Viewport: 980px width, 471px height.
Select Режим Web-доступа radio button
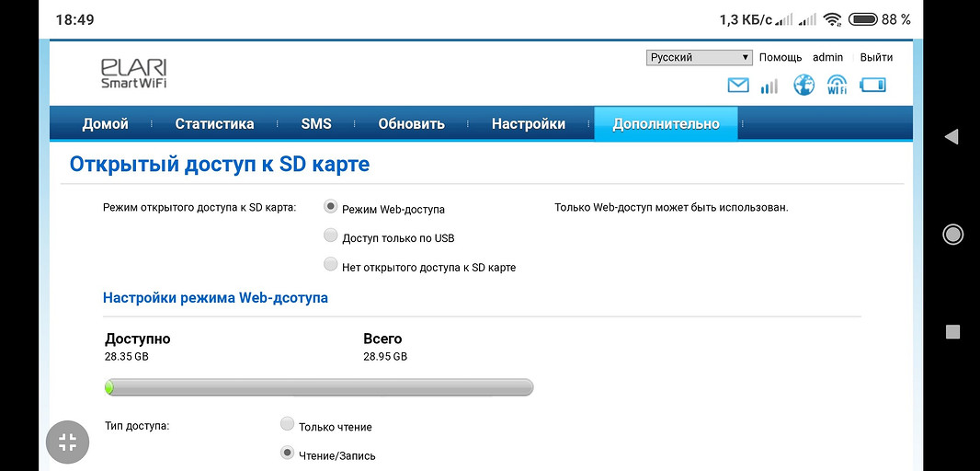tap(331, 207)
